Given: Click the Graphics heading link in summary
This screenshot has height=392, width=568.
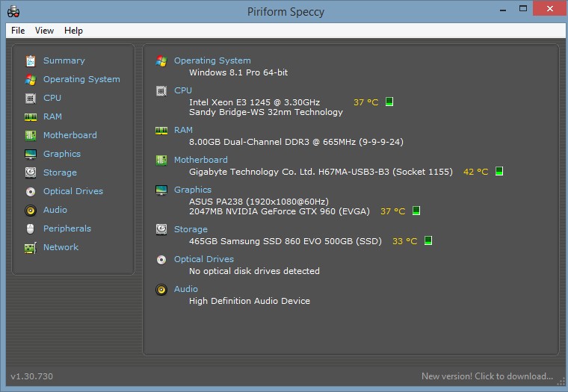Looking at the screenshot, I should click(x=193, y=190).
